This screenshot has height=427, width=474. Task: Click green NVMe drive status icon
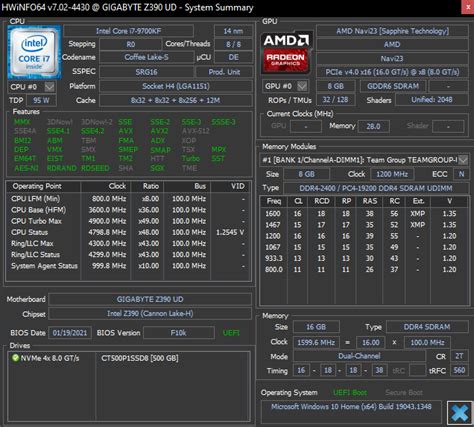[15, 358]
